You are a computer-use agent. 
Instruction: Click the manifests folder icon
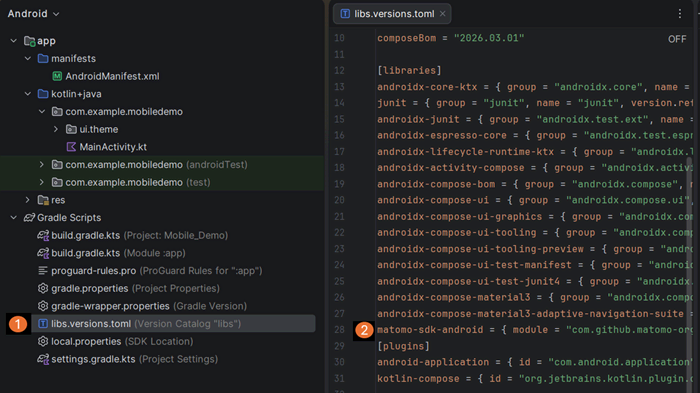(x=43, y=59)
